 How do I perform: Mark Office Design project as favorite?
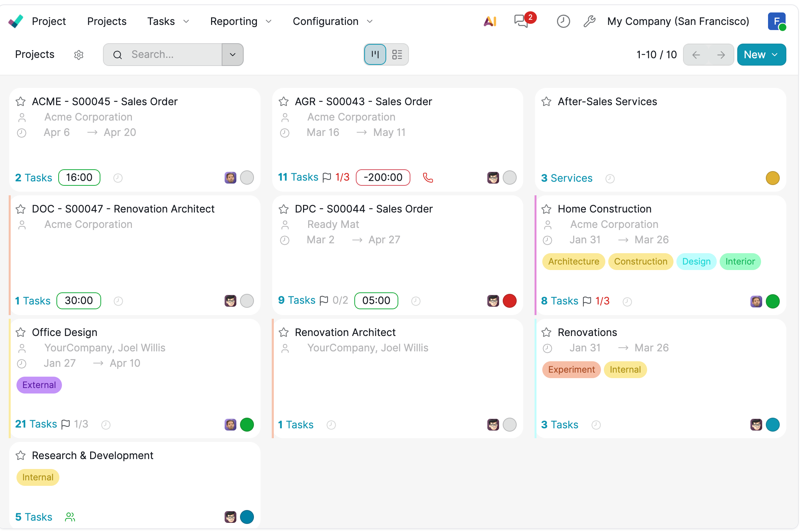(21, 332)
